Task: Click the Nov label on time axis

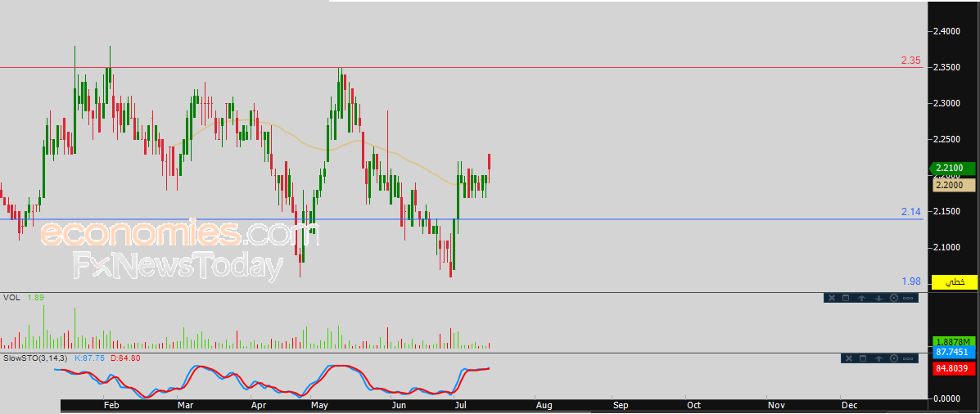Action: [x=775, y=405]
